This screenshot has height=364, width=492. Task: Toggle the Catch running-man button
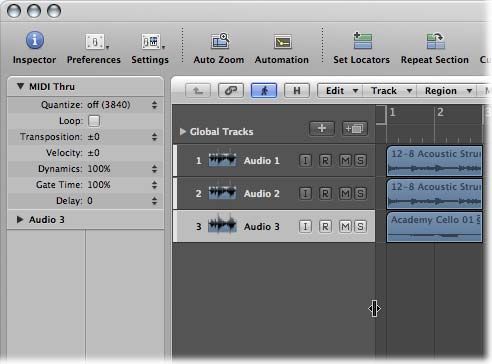(x=264, y=90)
